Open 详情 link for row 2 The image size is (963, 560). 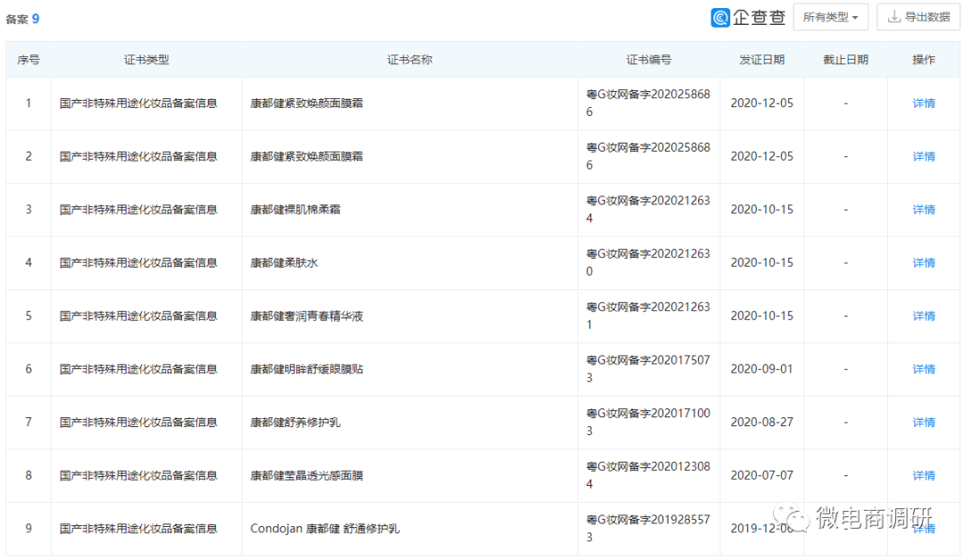point(924,157)
